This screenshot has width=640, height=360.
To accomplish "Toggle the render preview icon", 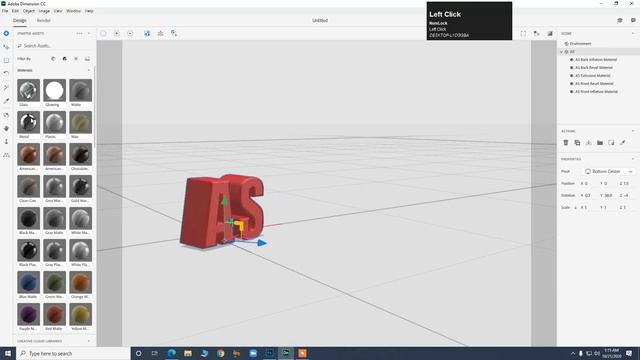I will (550, 33).
